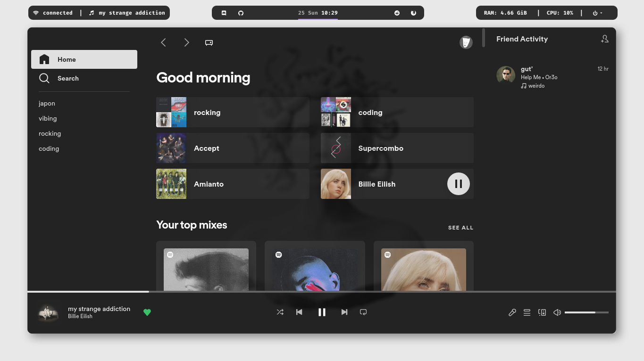Pause Billie Eilish from her card
This screenshot has width=644, height=361.
tap(459, 184)
